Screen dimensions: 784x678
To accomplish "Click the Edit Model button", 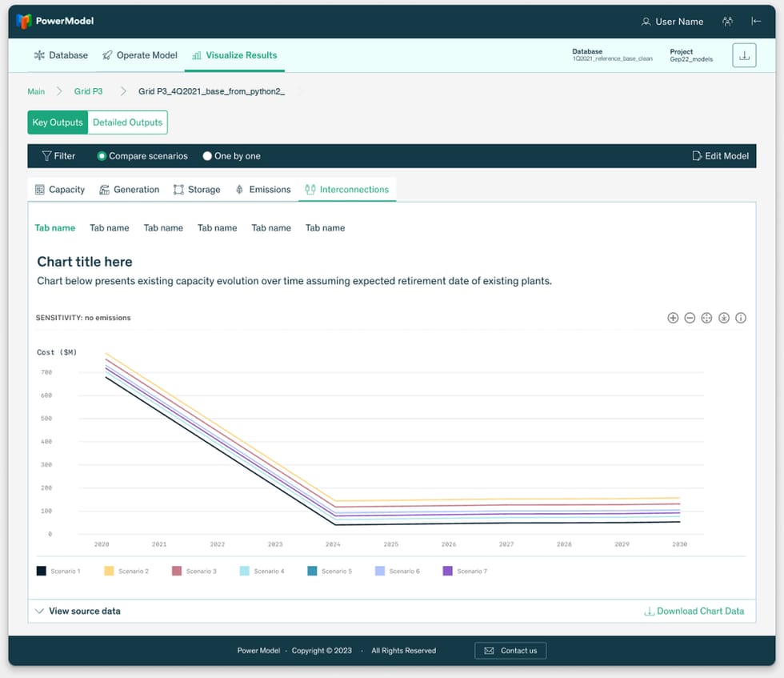I will (721, 156).
